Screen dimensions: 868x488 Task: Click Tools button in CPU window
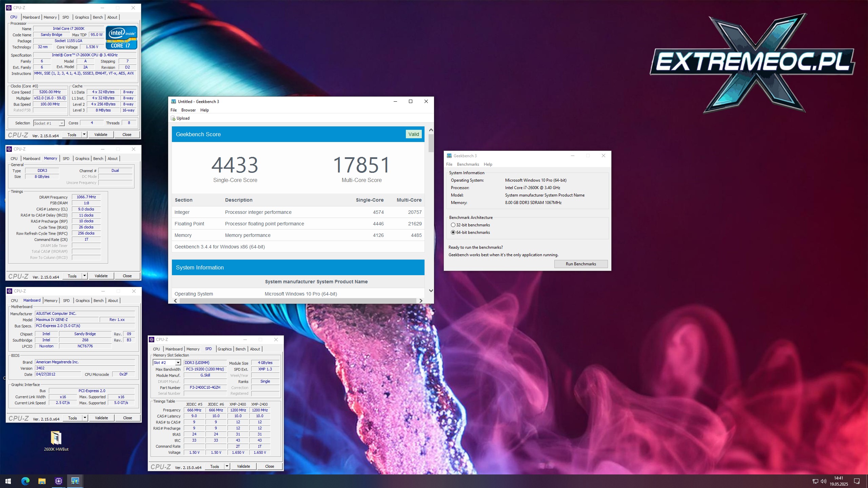click(72, 135)
